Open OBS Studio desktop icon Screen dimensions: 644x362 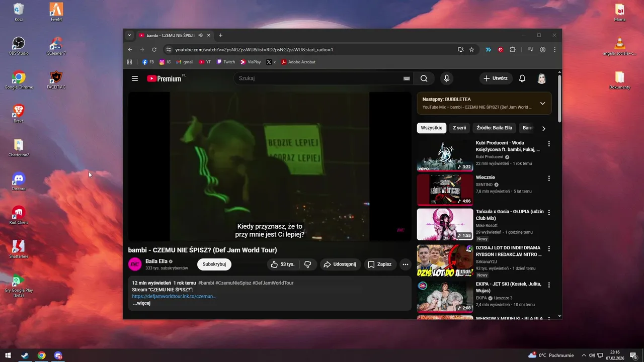point(19,46)
